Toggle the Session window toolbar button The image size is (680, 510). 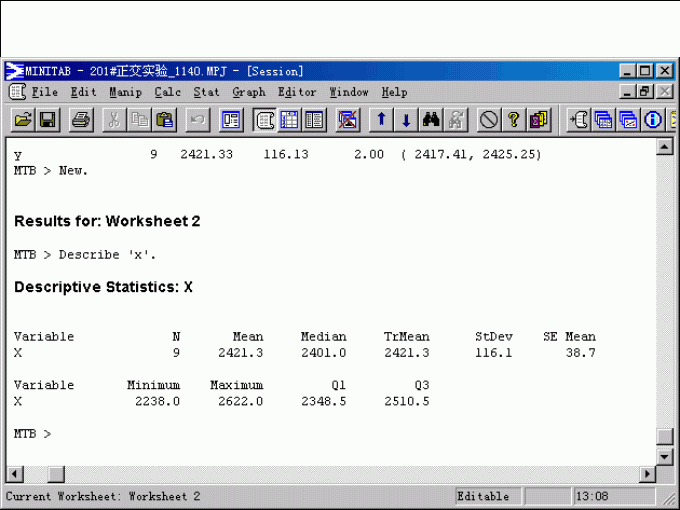(x=265, y=120)
